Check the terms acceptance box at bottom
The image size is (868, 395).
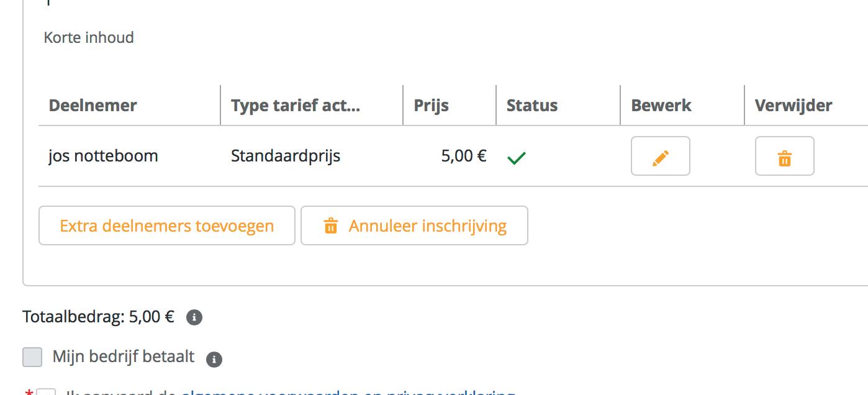[47, 393]
